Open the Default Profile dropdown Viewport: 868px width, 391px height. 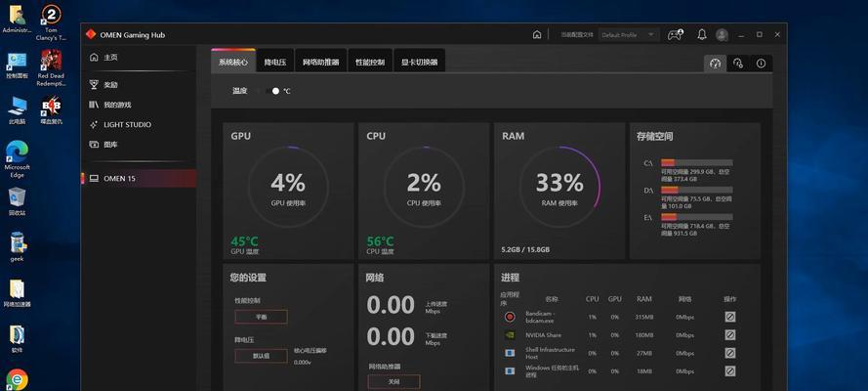tap(629, 35)
